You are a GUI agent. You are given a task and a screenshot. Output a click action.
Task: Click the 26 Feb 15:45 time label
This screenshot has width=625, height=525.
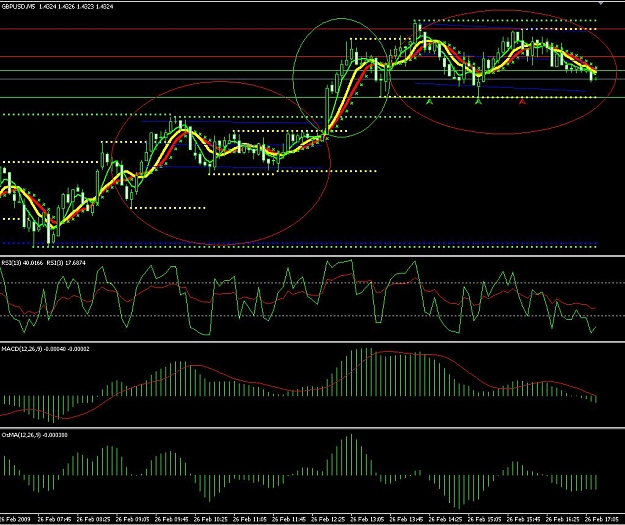coord(523,519)
